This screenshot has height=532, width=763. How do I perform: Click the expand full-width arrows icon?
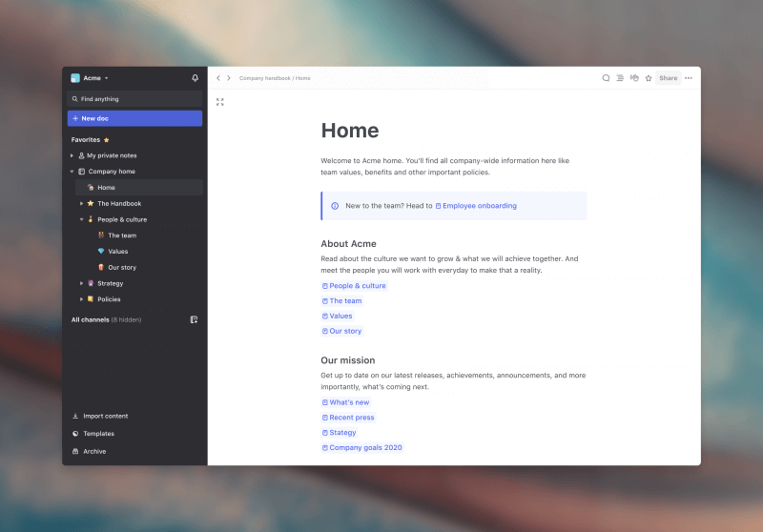[220, 102]
